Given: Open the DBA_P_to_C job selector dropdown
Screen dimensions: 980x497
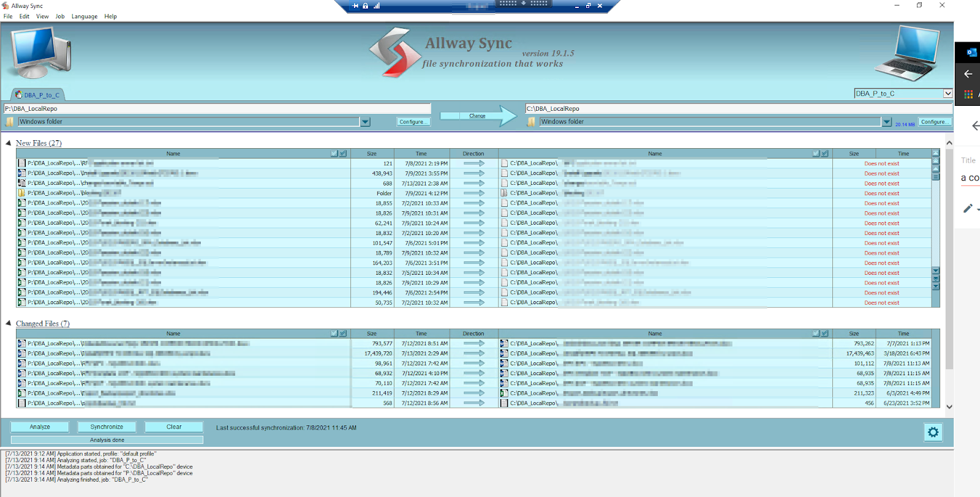Looking at the screenshot, I should pos(948,94).
